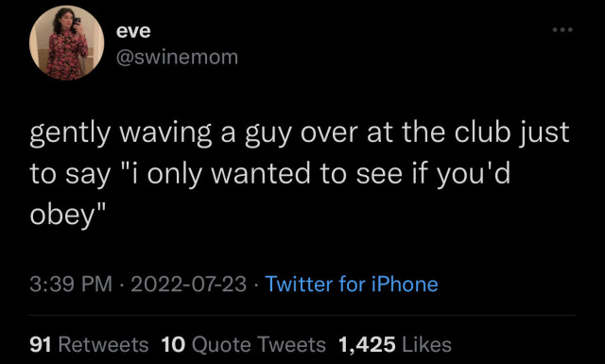This screenshot has height=364, width=605.
Task: Click the word obey in the tweet
Action: coord(62,215)
